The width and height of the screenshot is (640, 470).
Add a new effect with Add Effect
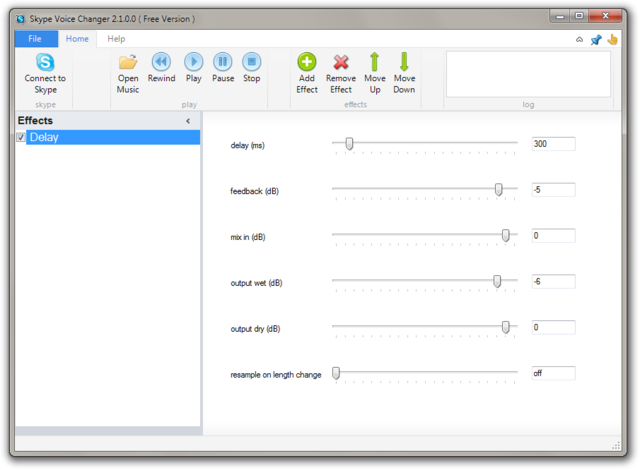[x=307, y=73]
